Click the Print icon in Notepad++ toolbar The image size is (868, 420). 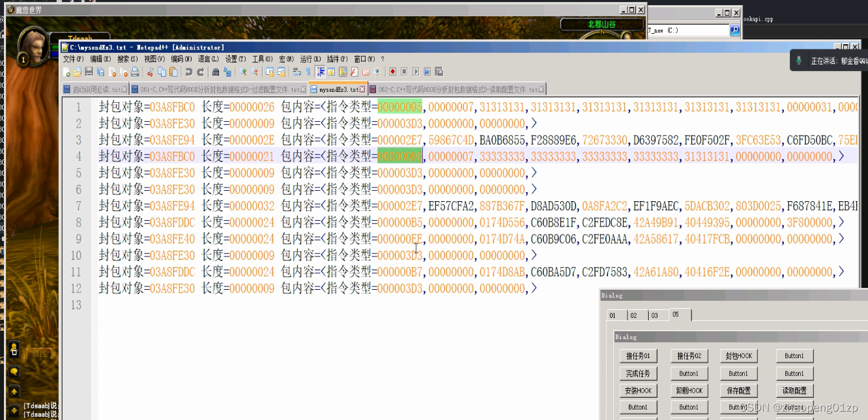click(135, 72)
